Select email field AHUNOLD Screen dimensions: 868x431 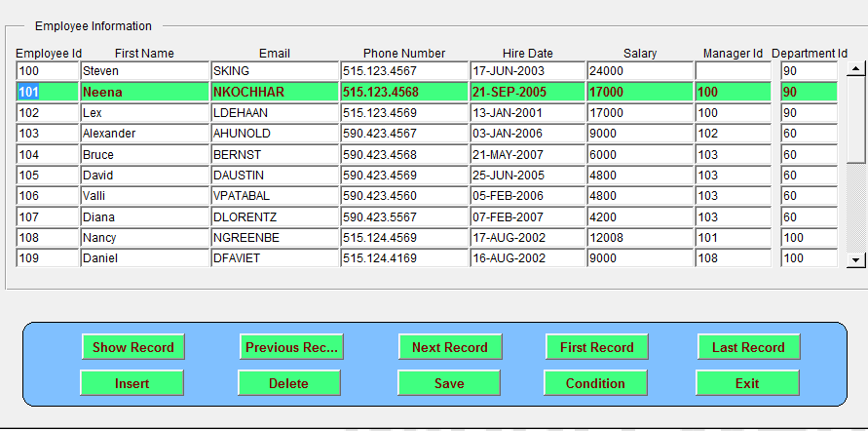(x=275, y=134)
